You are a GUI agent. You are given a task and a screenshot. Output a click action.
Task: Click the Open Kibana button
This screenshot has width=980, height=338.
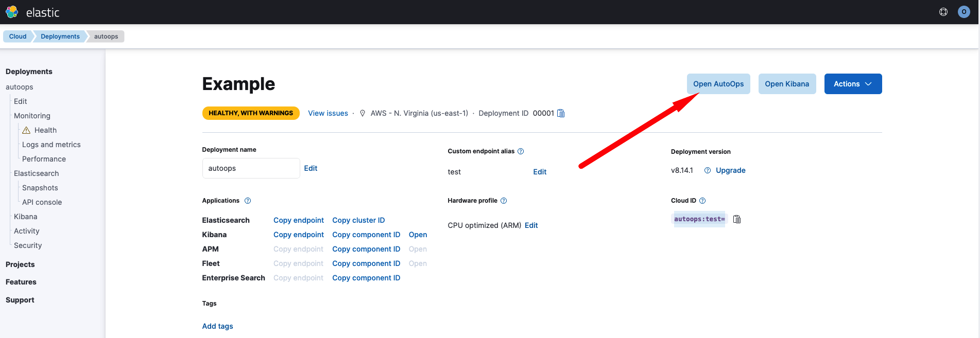[x=786, y=84]
